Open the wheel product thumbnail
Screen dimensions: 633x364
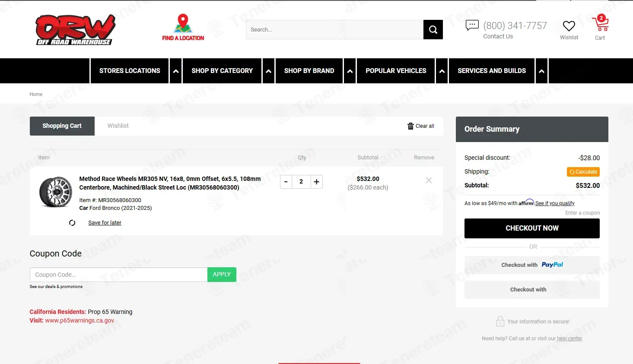(56, 192)
